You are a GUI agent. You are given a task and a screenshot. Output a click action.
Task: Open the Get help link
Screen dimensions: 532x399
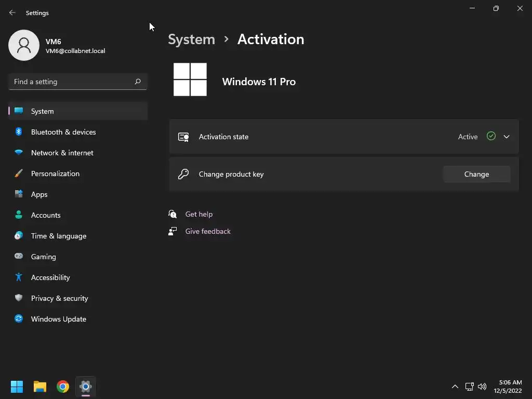click(x=199, y=214)
